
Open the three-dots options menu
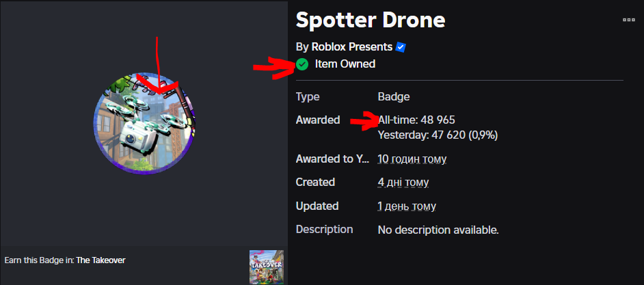click(629, 20)
